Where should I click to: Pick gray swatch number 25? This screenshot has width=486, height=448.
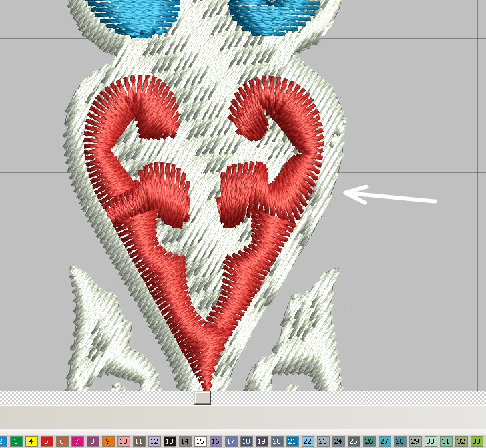pos(354,441)
